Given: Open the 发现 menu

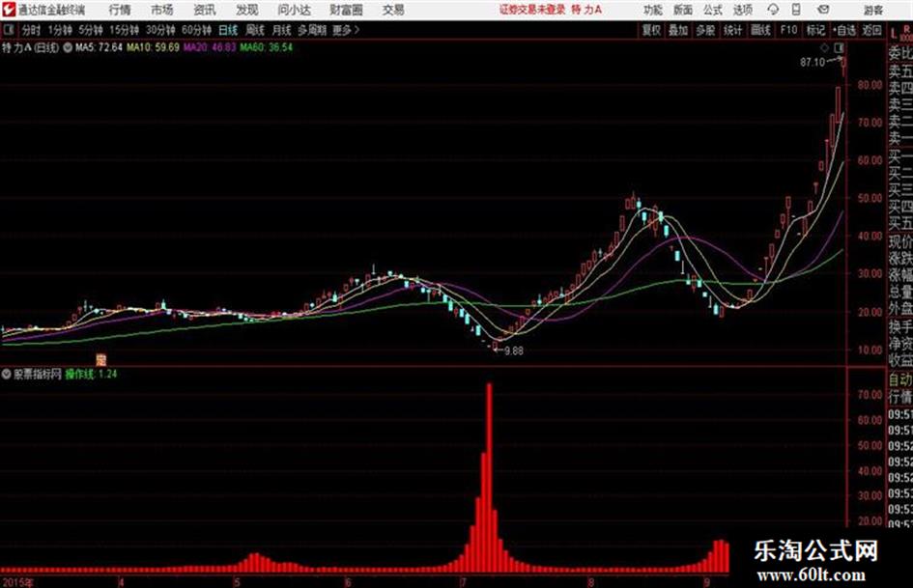Looking at the screenshot, I should coord(247,10).
